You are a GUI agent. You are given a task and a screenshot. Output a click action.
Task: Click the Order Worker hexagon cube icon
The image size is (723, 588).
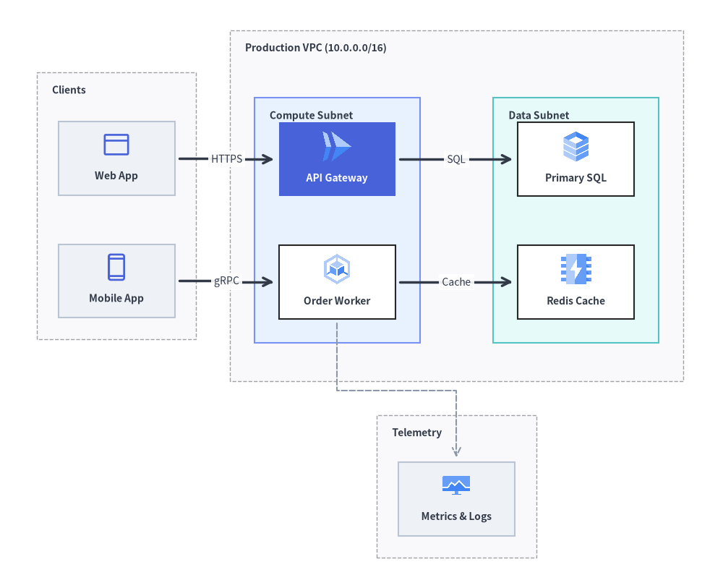(x=337, y=269)
